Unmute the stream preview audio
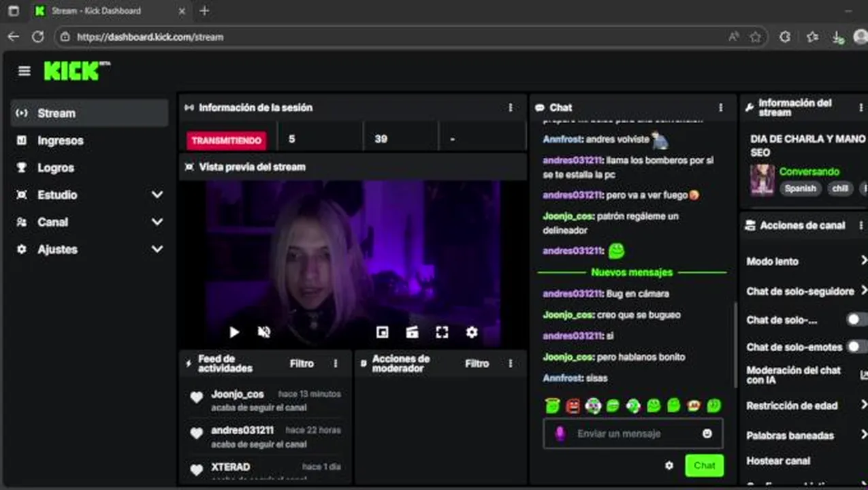This screenshot has height=490, width=868. click(x=264, y=332)
